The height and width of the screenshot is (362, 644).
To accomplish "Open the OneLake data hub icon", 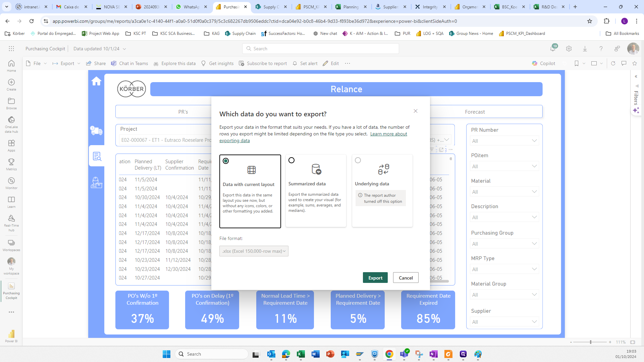I will tap(11, 124).
